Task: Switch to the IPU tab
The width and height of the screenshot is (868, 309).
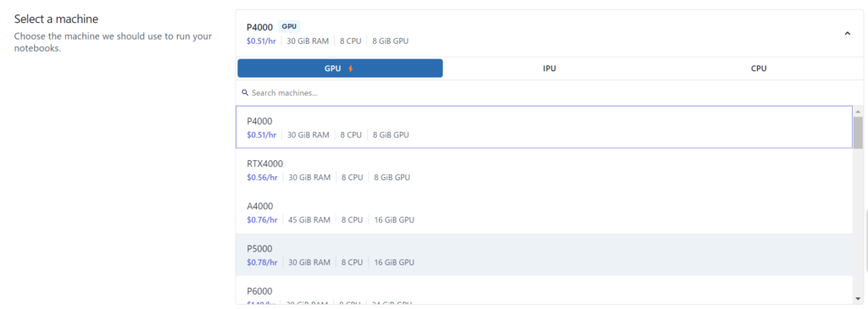Action: 549,69
